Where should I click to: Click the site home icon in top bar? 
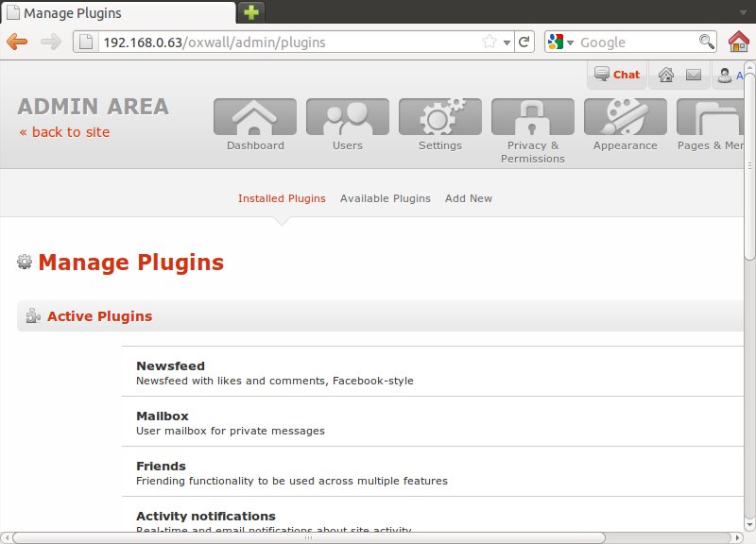click(666, 76)
